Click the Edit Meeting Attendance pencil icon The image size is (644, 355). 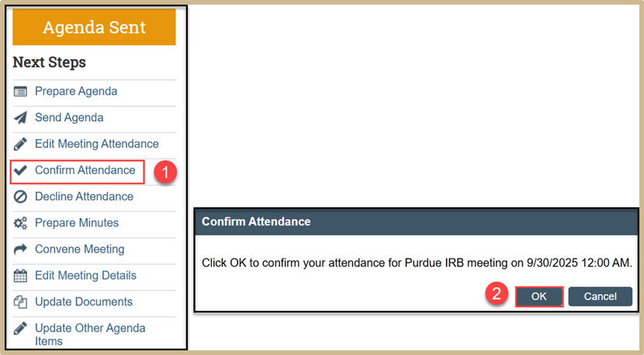coord(21,144)
